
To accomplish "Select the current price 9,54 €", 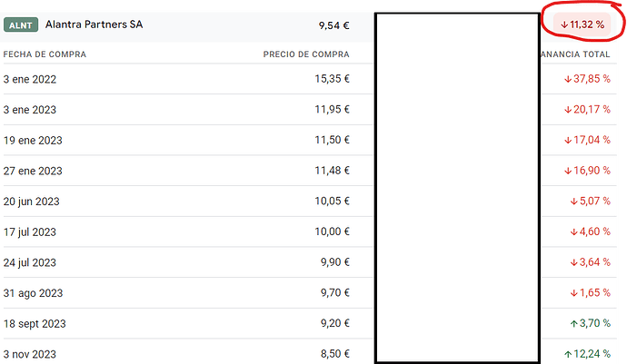I will (333, 25).
